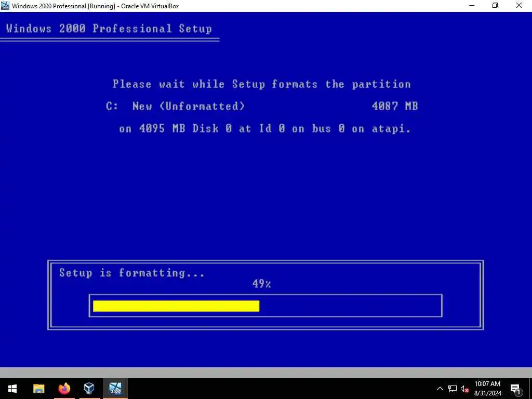532x399 pixels.
Task: Click the VirtualBox window title bar icon
Action: point(5,6)
